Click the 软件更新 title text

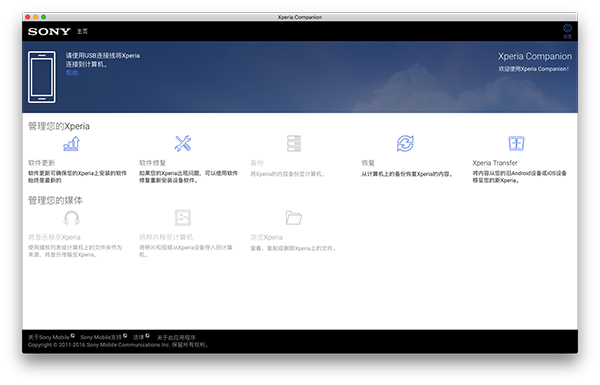pyautogui.click(x=41, y=163)
